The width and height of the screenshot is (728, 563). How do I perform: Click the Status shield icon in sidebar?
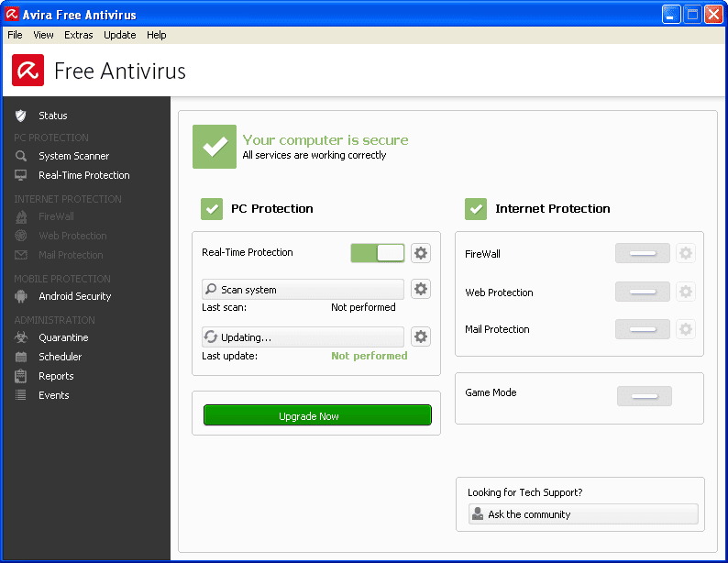pyautogui.click(x=20, y=116)
